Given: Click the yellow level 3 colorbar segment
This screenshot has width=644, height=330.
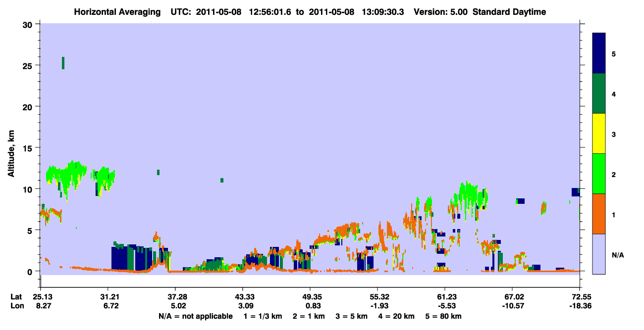Looking at the screenshot, I should tap(599, 134).
